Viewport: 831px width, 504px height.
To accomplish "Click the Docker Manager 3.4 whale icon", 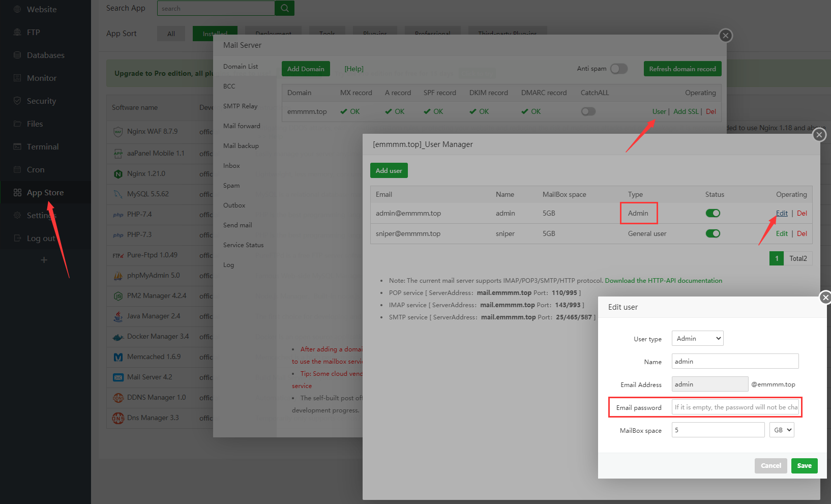I will click(x=118, y=337).
